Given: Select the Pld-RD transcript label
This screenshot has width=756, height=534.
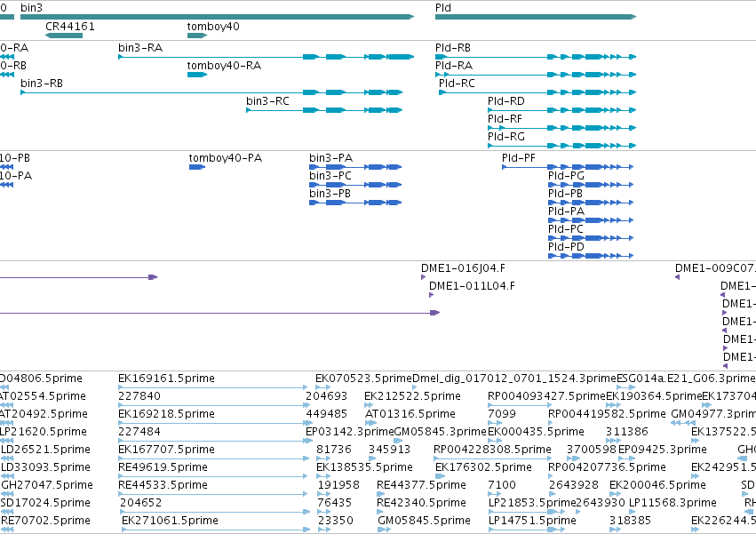Looking at the screenshot, I should 506,101.
